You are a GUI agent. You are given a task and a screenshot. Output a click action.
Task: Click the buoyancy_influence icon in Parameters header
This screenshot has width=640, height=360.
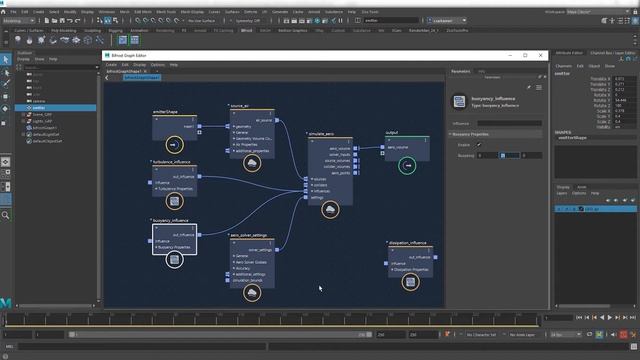coord(459,102)
